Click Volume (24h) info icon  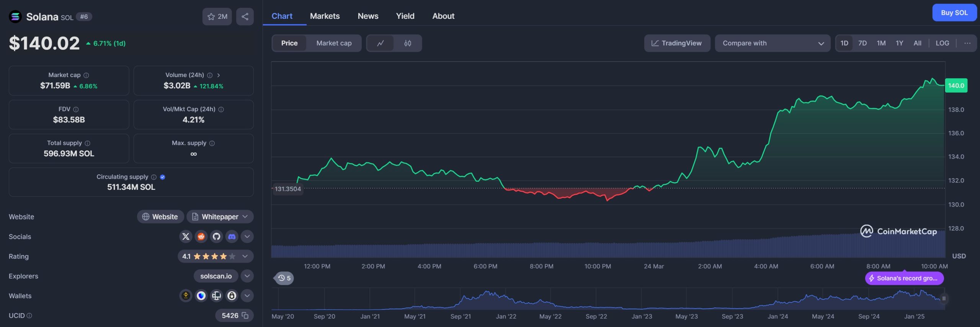[x=210, y=75]
